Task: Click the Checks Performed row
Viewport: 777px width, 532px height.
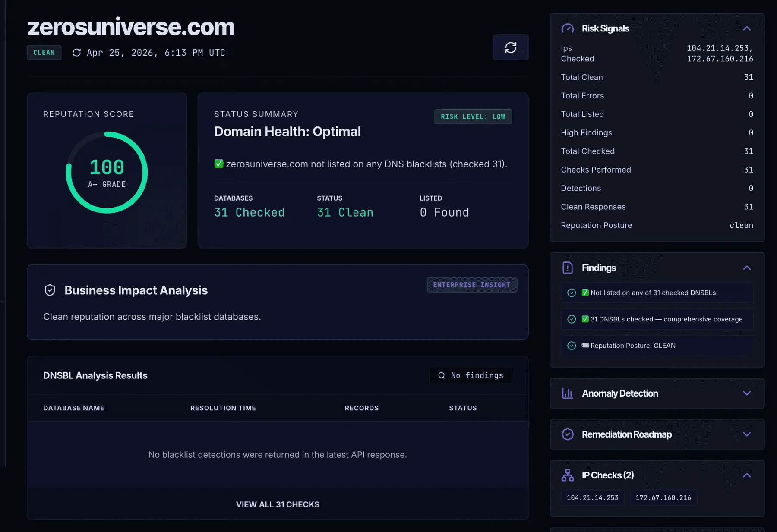Action: click(x=657, y=170)
